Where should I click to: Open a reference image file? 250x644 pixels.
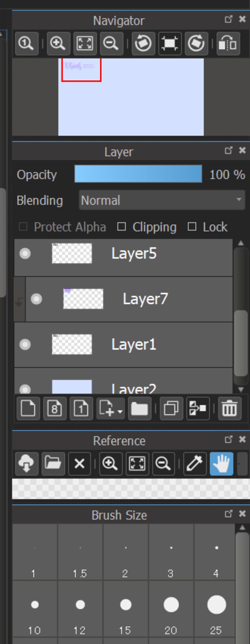click(53, 464)
